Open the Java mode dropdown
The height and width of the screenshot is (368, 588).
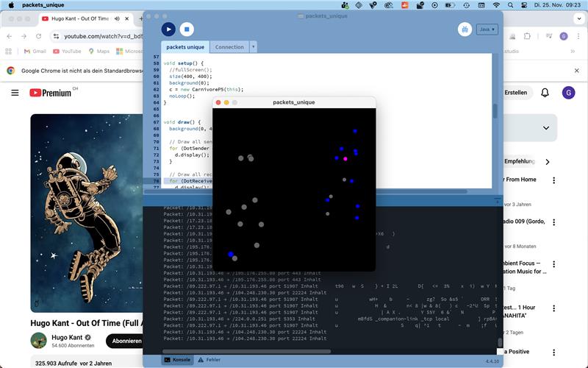pos(487,29)
